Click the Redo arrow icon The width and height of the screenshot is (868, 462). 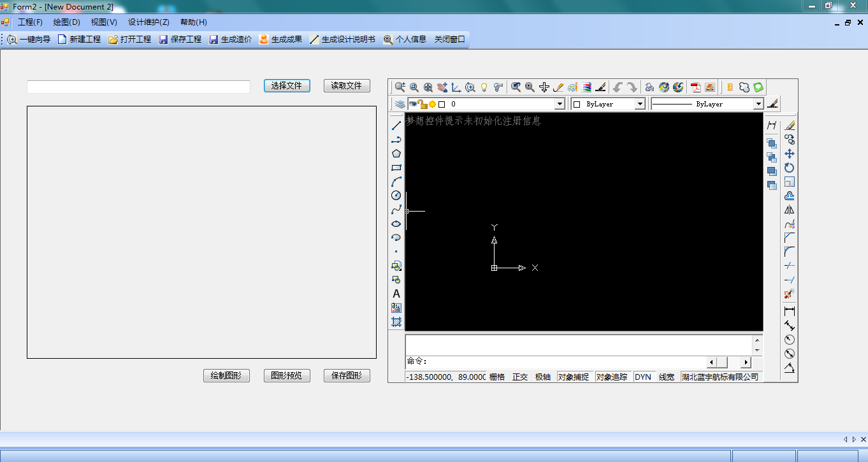point(632,87)
